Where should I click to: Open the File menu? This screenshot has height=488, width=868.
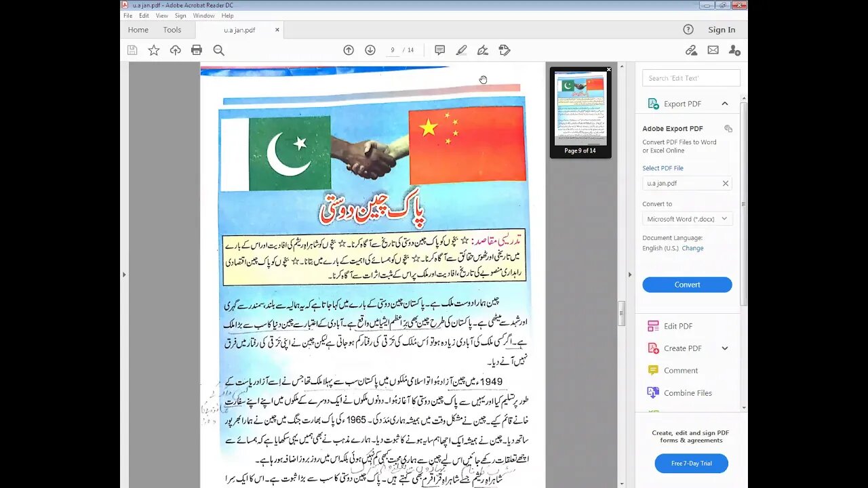(127, 16)
